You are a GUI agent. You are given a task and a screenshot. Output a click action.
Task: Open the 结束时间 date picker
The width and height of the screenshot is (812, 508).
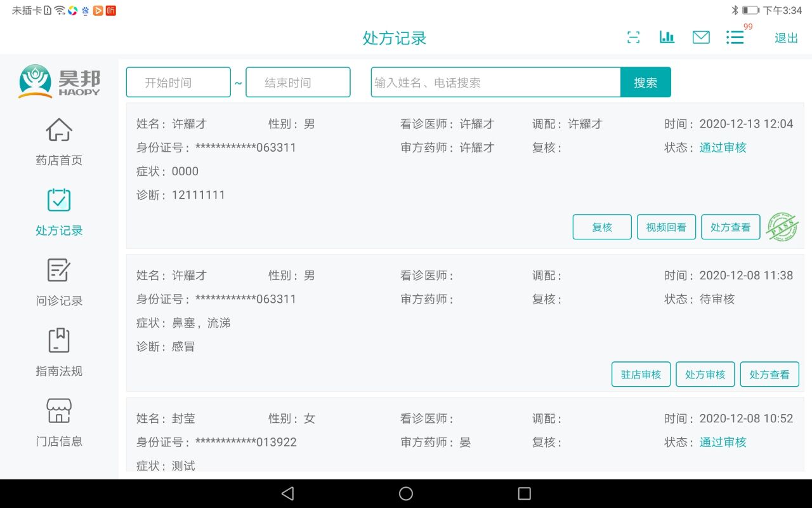click(298, 83)
